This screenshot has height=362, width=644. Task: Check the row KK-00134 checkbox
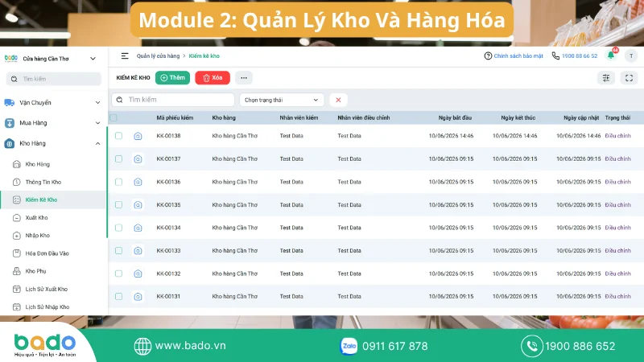[118, 228]
